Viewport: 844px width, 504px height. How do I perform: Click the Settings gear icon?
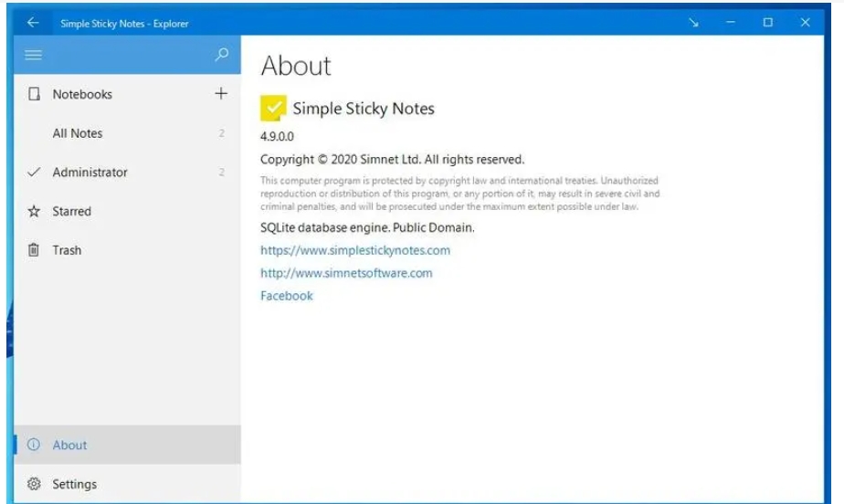[x=34, y=484]
